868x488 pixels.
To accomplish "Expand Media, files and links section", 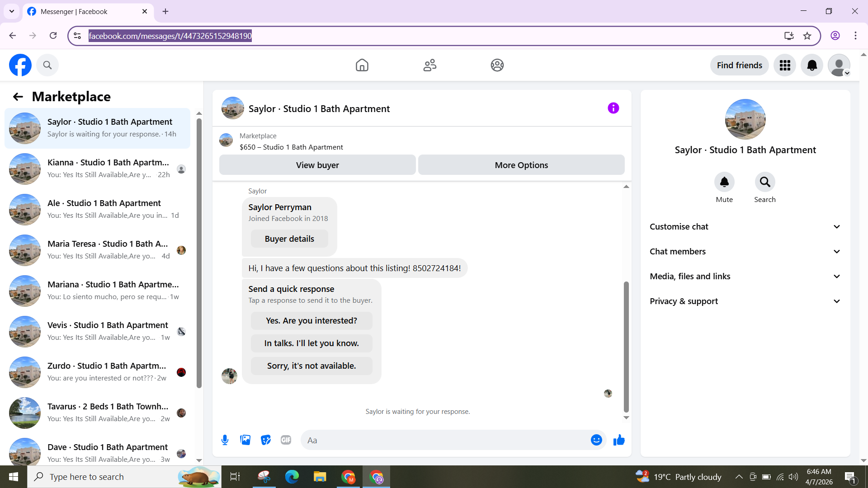I will pyautogui.click(x=745, y=276).
